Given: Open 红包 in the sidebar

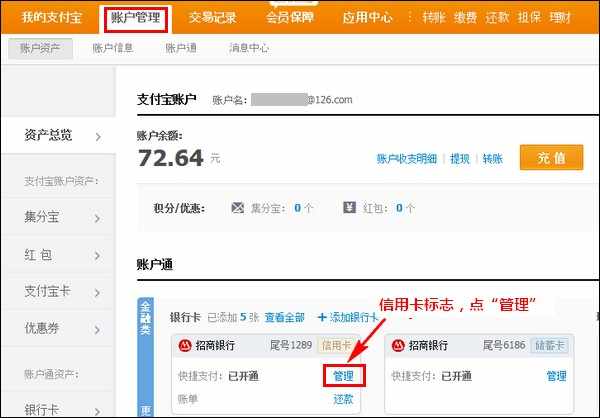Looking at the screenshot, I should tap(38, 255).
